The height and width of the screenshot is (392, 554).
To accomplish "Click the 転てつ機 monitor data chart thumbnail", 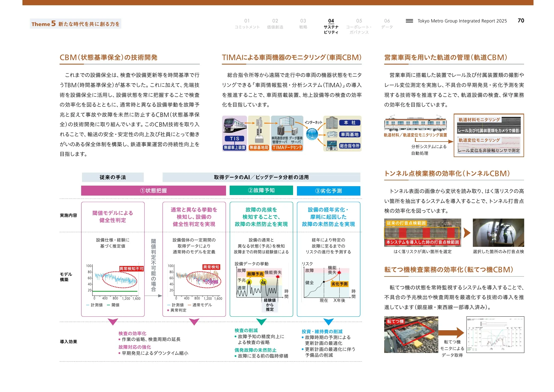I will tap(495, 334).
